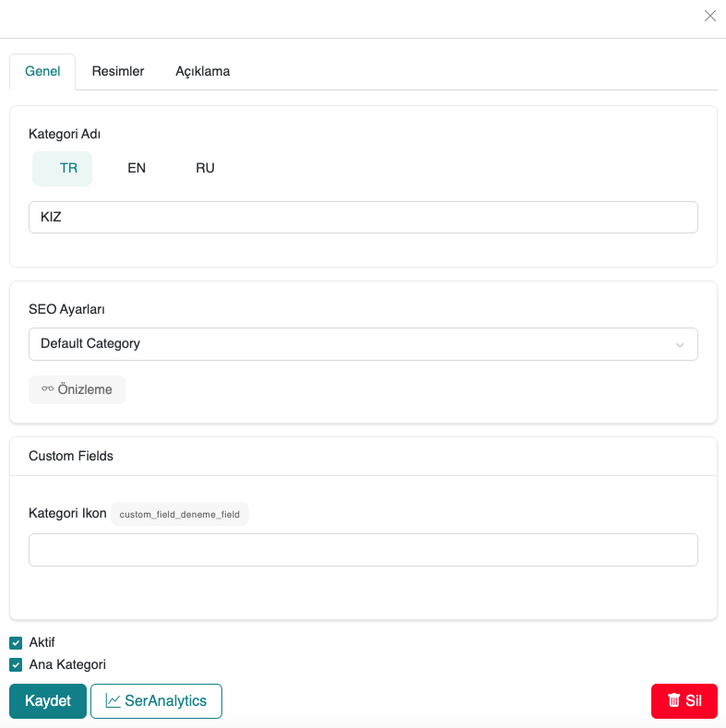Click the glasses icon in Önizleme
Image resolution: width=726 pixels, height=728 pixels.
pyautogui.click(x=47, y=389)
